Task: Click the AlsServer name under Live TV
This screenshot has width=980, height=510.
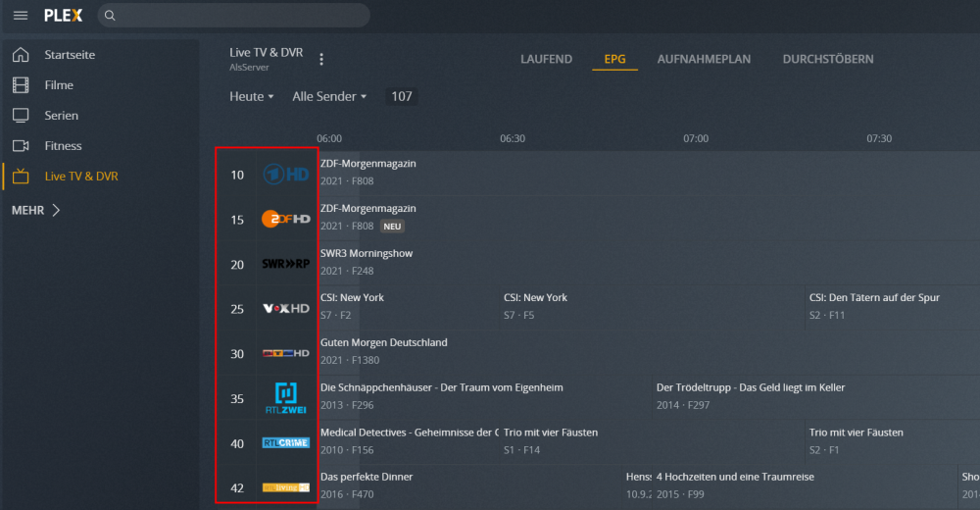Action: pyautogui.click(x=249, y=68)
